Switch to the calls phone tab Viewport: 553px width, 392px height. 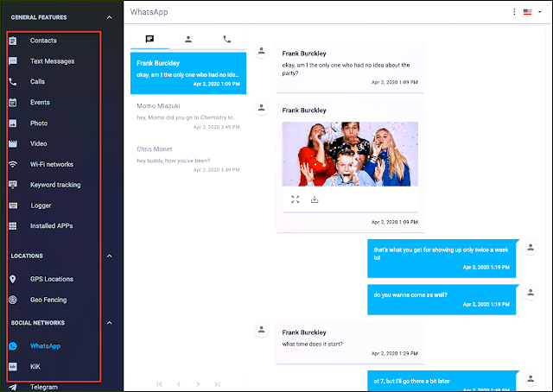click(x=226, y=39)
